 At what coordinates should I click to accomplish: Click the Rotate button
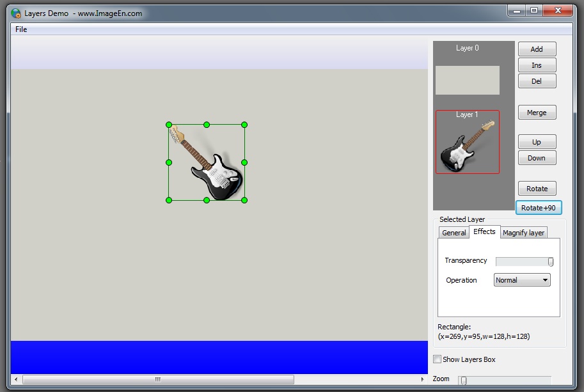pos(537,189)
